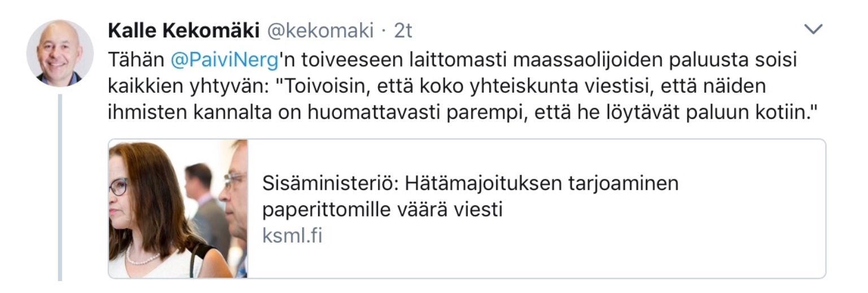Click "paperittomille väärä viesti" headline line
Viewport: 868px width, 293px height.
point(382,210)
